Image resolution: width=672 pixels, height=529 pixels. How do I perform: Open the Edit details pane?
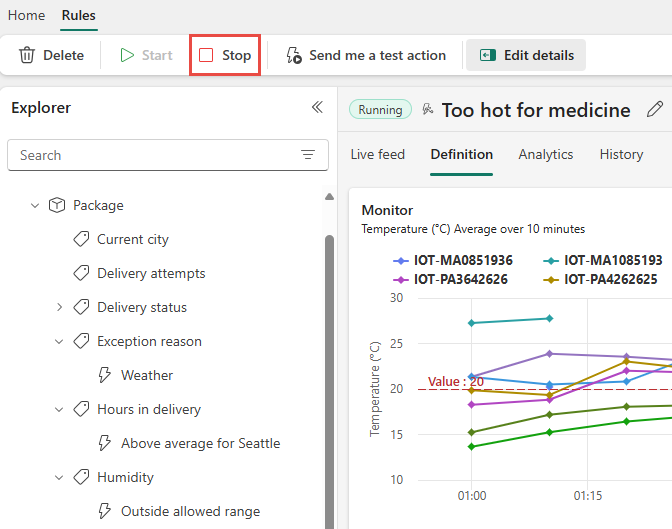tap(526, 56)
